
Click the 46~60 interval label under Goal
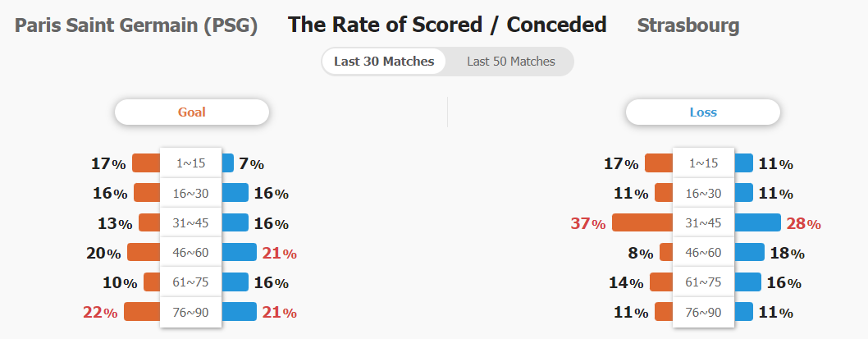coord(191,252)
